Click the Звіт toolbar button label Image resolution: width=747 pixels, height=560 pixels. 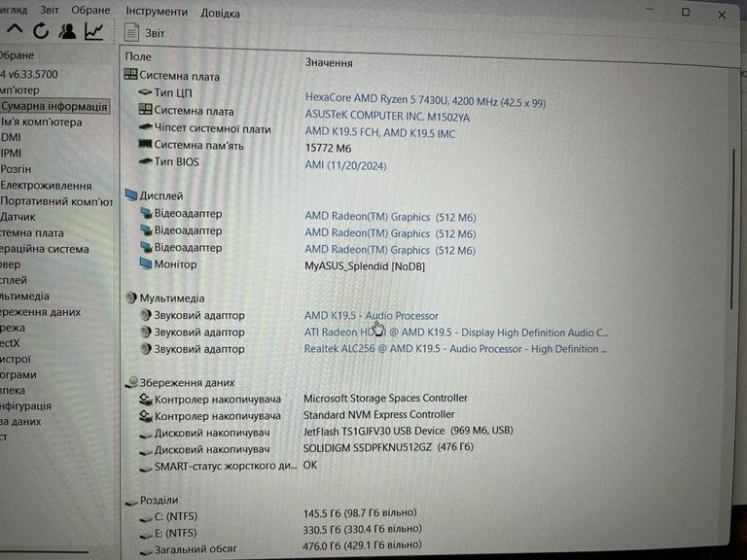pos(155,33)
